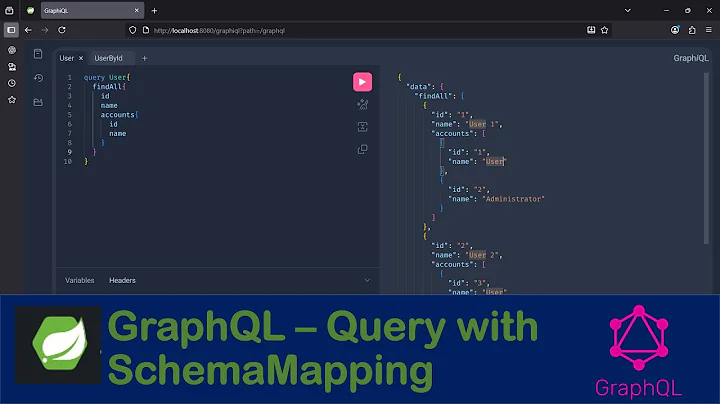Open the Variables editor tab
The height and width of the screenshot is (404, 720).
click(x=79, y=280)
